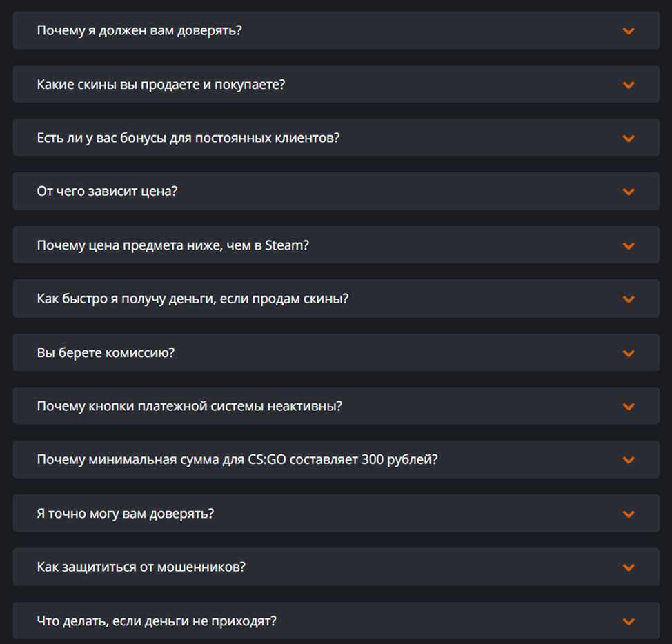The height and width of the screenshot is (644, 672).
Task: Open the 'Вы берете комиссию?' question text
Action: click(106, 353)
